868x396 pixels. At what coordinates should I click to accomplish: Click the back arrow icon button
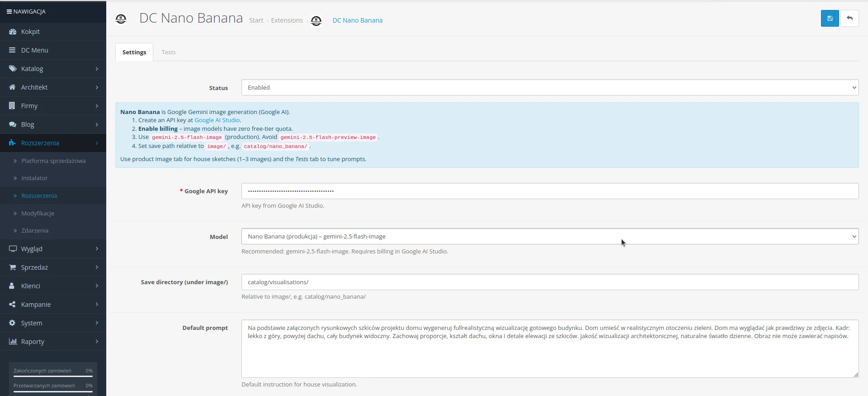point(849,19)
